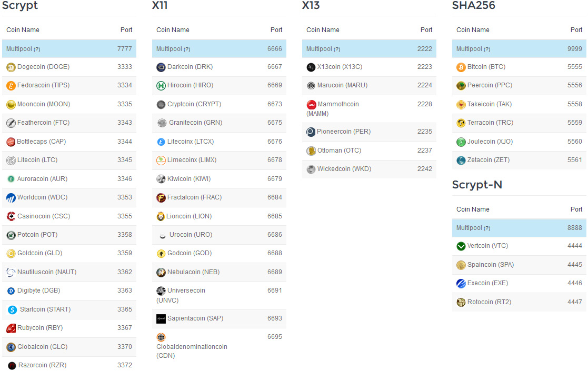This screenshot has height=371, width=588.
Task: Open the Litecoin (LTC) link
Action: click(x=37, y=160)
